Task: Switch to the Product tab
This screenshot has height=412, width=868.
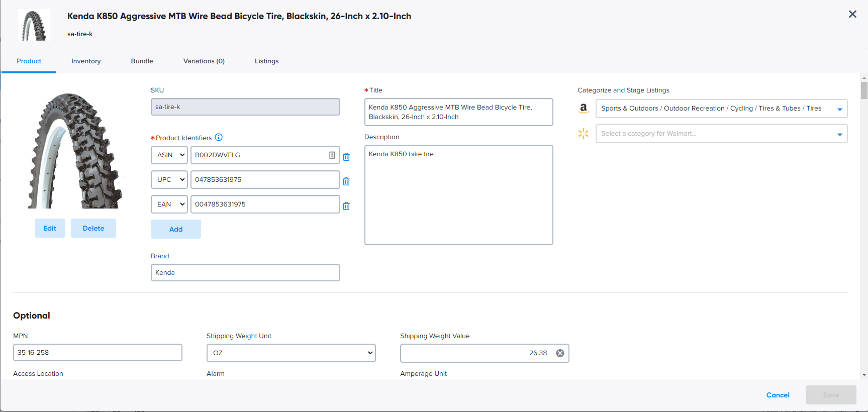Action: [x=29, y=61]
